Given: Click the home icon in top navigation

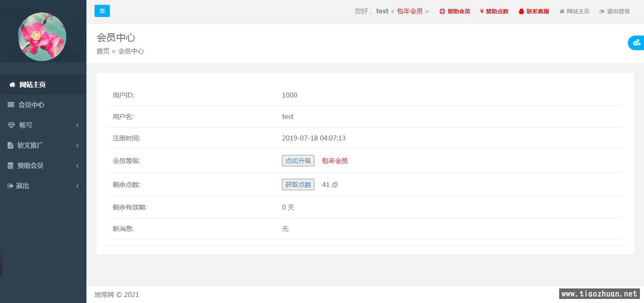Looking at the screenshot, I should [x=562, y=11].
